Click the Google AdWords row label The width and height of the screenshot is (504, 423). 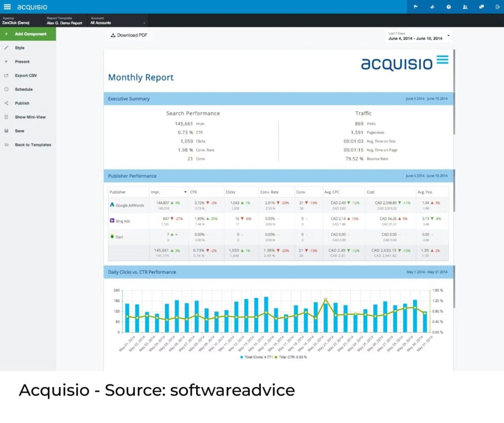pyautogui.click(x=130, y=205)
